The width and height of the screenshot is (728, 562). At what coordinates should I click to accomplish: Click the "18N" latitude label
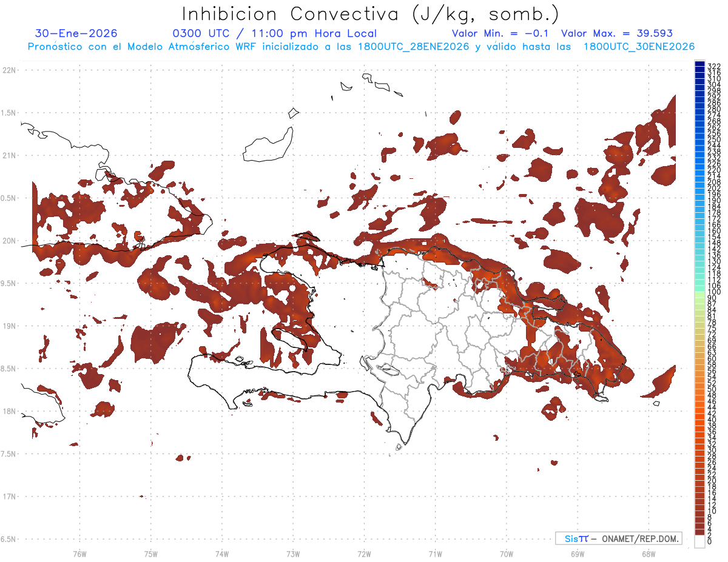tap(9, 411)
